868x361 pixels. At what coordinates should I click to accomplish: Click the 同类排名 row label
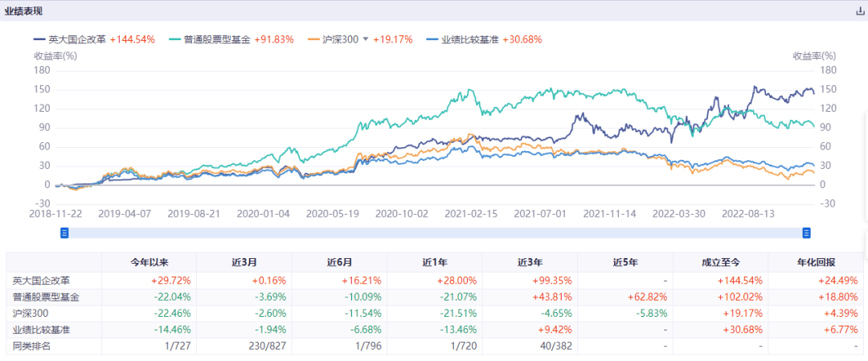(31, 346)
